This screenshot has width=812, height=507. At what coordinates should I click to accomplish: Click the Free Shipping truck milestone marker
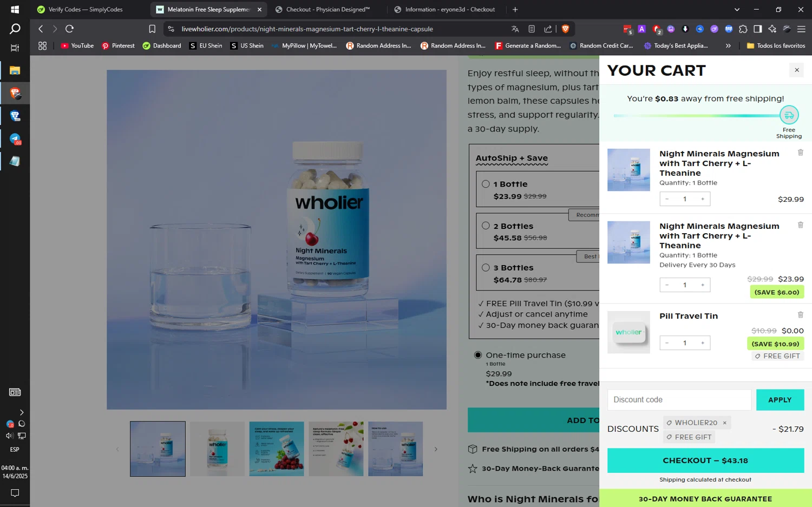pos(789,115)
